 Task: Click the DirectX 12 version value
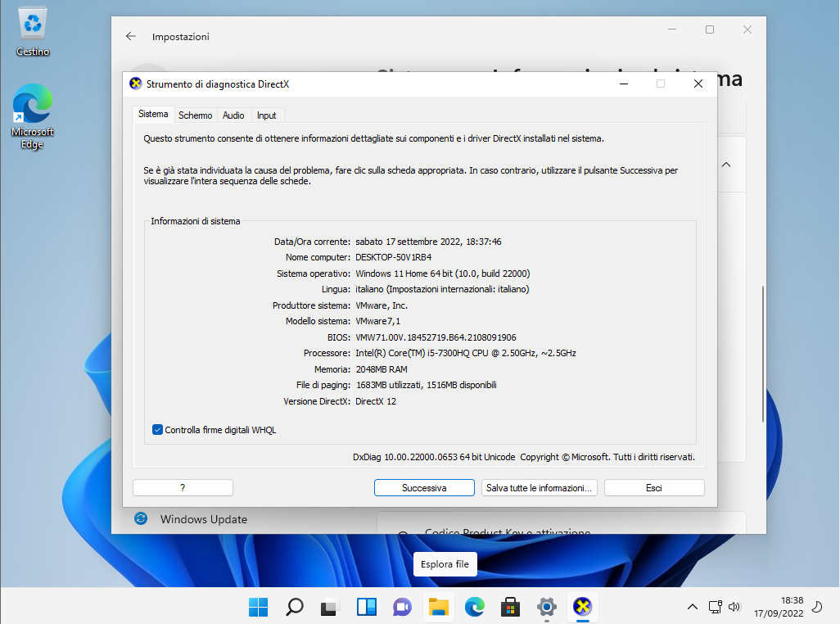[376, 401]
